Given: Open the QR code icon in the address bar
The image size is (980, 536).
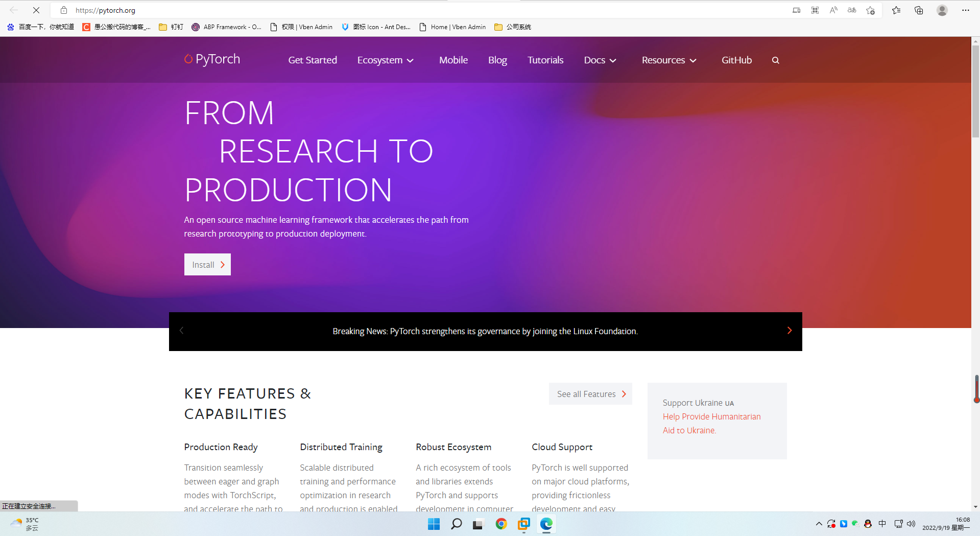Looking at the screenshot, I should click(x=815, y=10).
